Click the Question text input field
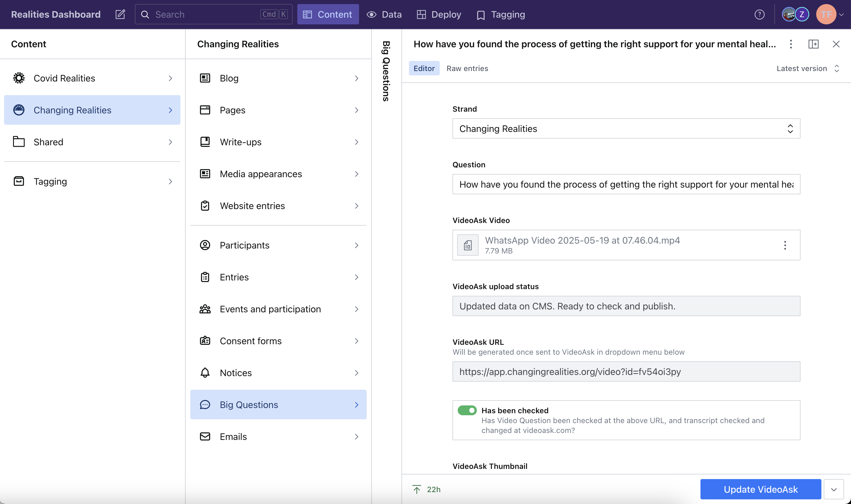851x504 pixels. 626,184
